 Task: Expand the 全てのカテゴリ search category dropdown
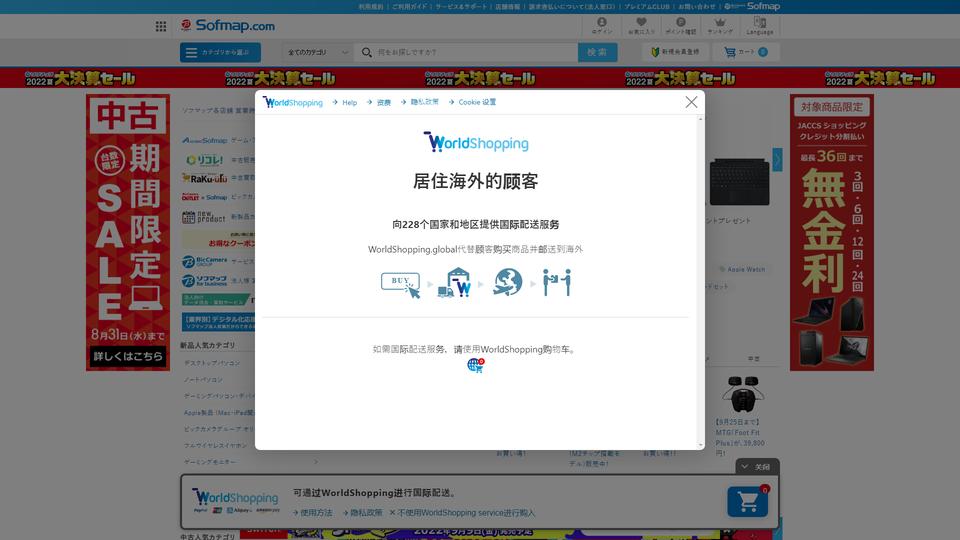[318, 52]
